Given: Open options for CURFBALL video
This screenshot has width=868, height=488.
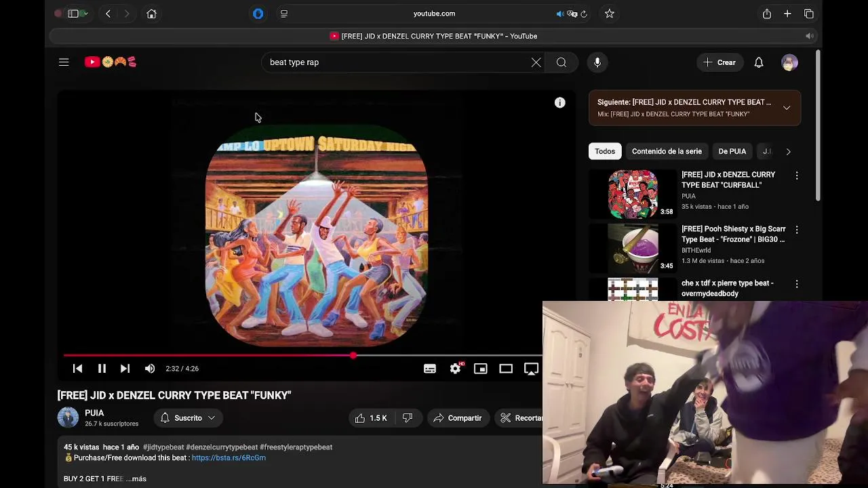Looking at the screenshot, I should coord(797,176).
